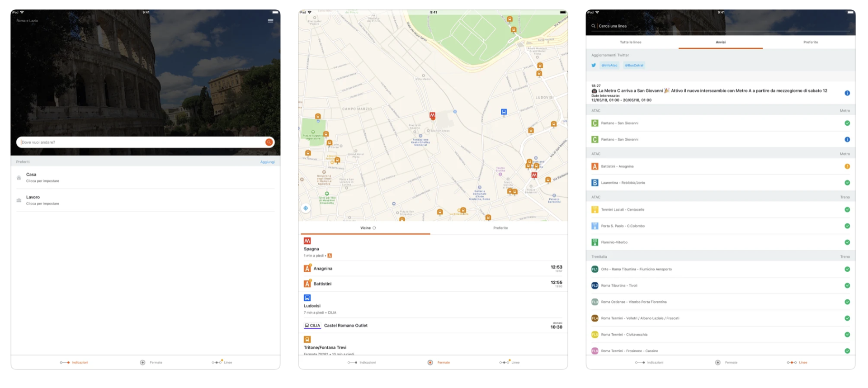Open Indicazioni tab in the first screen
The height and width of the screenshot is (388, 868).
click(74, 363)
